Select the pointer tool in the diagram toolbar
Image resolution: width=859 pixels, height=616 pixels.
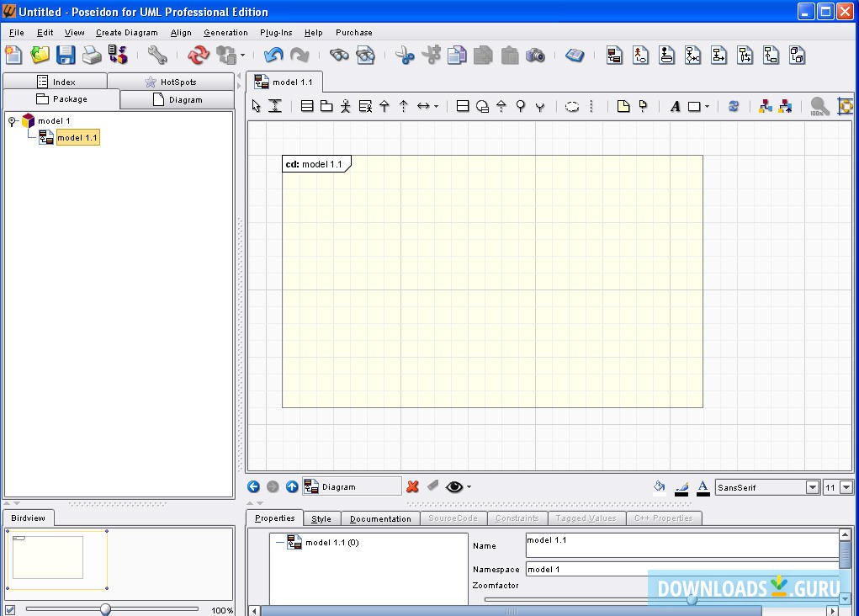click(255, 106)
